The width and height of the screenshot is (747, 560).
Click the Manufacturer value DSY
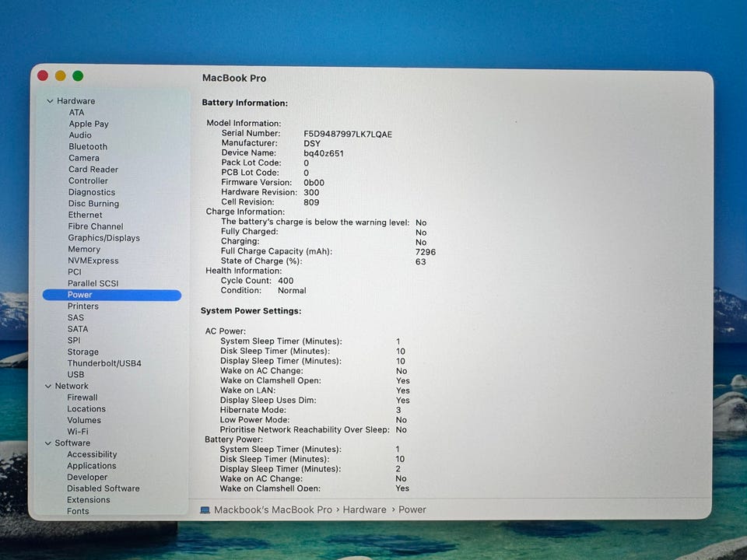(x=312, y=144)
